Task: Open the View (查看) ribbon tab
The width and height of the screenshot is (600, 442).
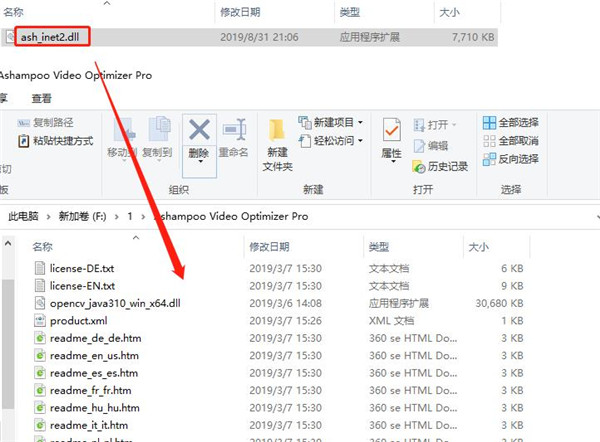Action: tap(41, 99)
